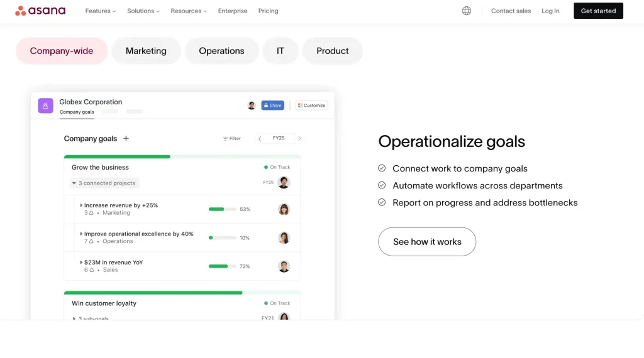Image resolution: width=644 pixels, height=358 pixels.
Task: Select the Company-wide tab
Action: tap(62, 51)
